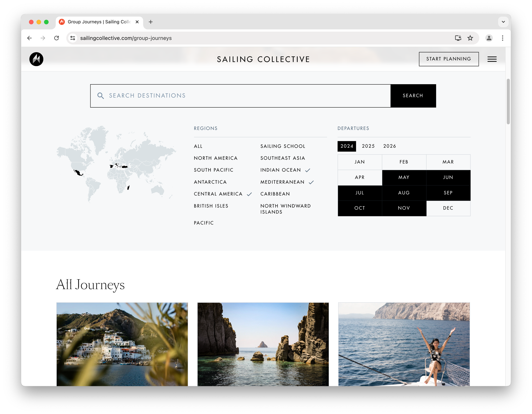Bookmark this page with star icon
The height and width of the screenshot is (414, 532).
pyautogui.click(x=470, y=38)
